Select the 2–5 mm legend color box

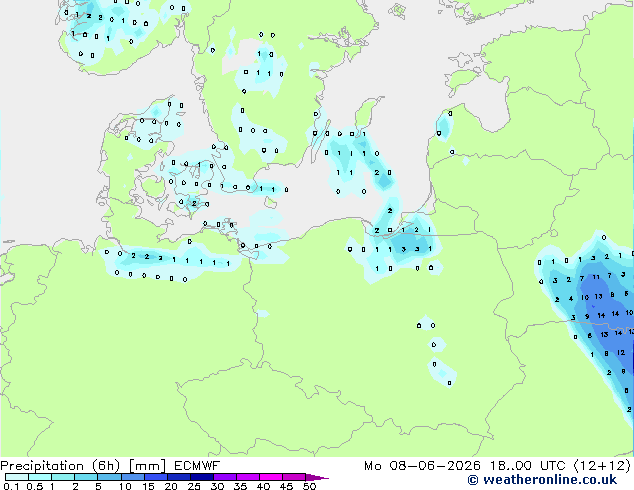point(86,477)
